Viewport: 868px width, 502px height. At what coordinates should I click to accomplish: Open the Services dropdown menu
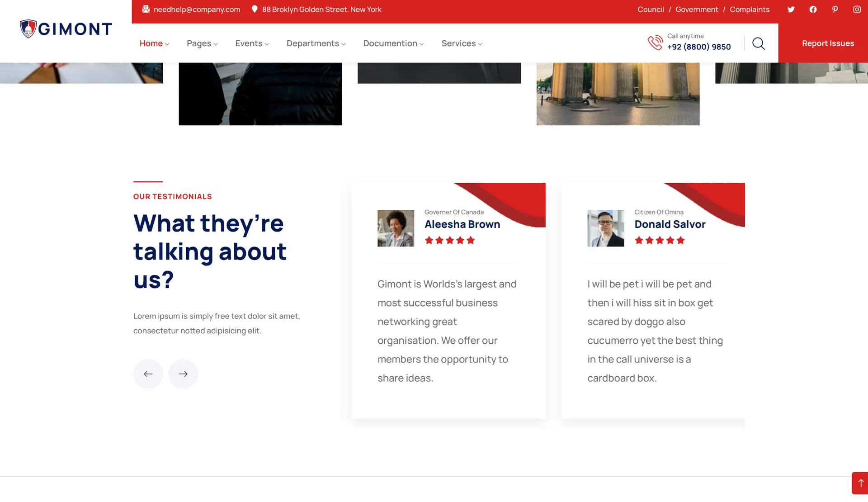click(462, 43)
